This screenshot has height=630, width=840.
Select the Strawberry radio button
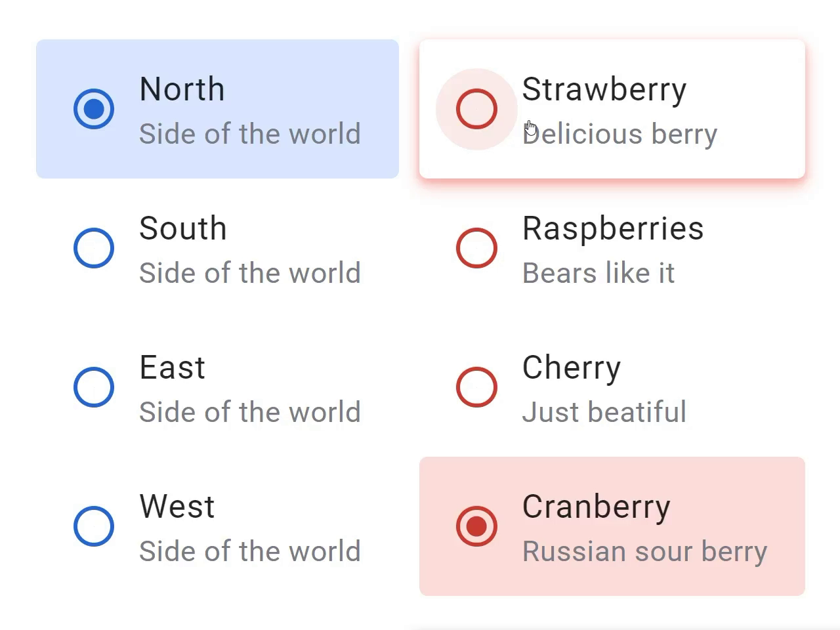pos(476,109)
